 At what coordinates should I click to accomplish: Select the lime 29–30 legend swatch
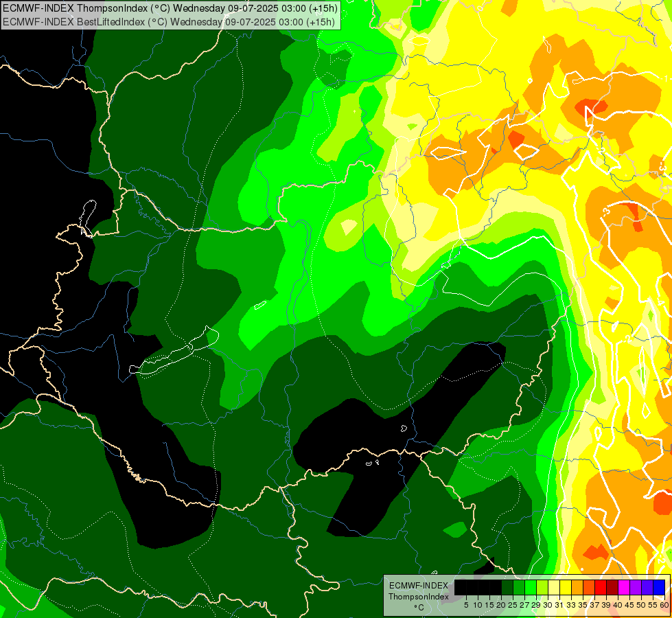pos(542,587)
